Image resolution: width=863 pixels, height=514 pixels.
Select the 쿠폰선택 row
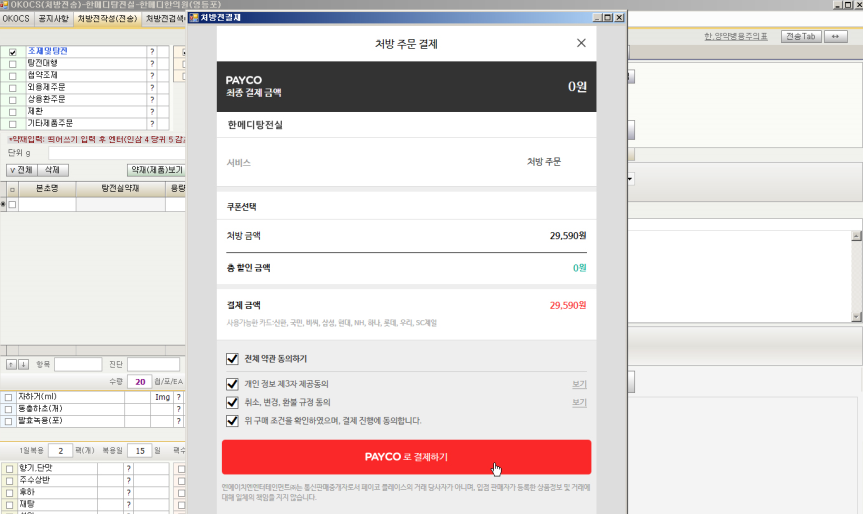pyautogui.click(x=406, y=206)
